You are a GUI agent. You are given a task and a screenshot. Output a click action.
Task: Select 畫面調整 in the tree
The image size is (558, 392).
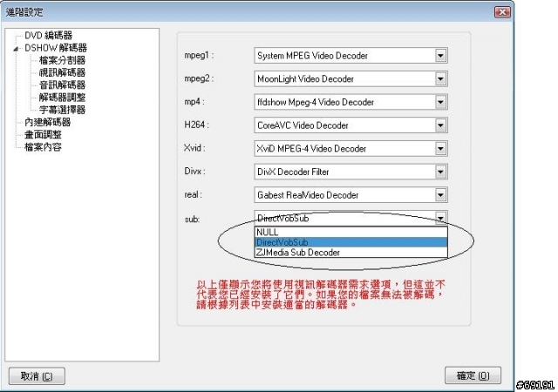43,135
